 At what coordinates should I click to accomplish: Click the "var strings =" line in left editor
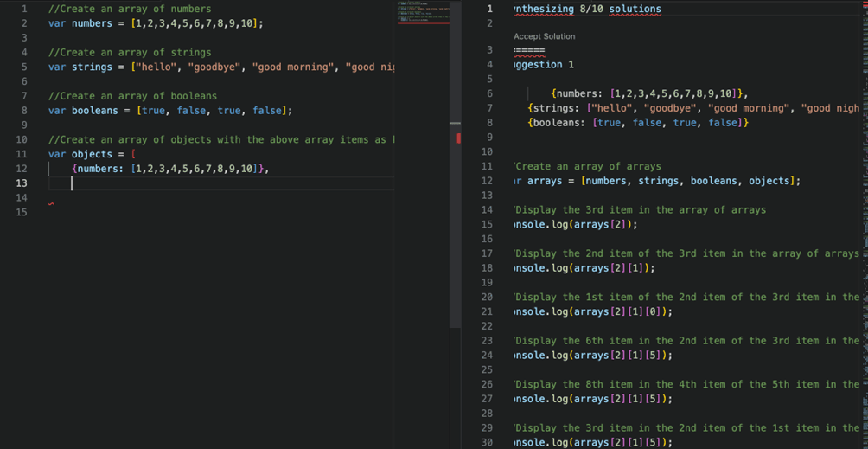[220, 67]
